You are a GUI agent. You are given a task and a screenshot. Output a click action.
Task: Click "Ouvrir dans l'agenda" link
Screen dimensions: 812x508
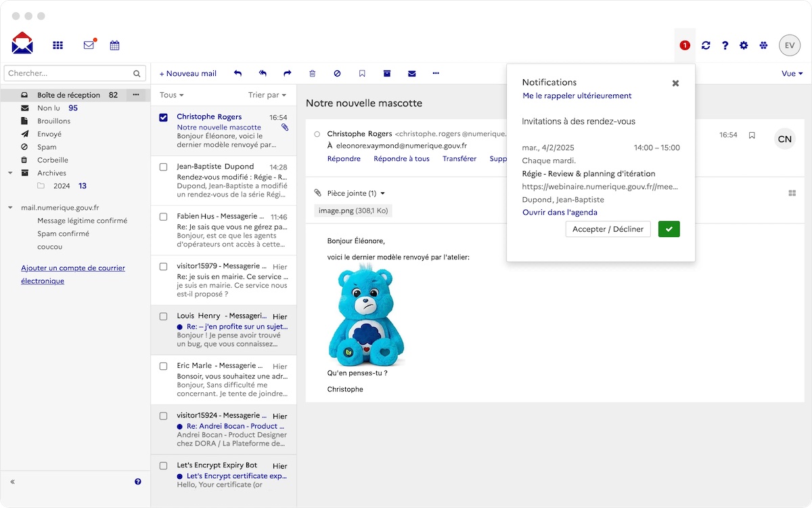(x=560, y=212)
